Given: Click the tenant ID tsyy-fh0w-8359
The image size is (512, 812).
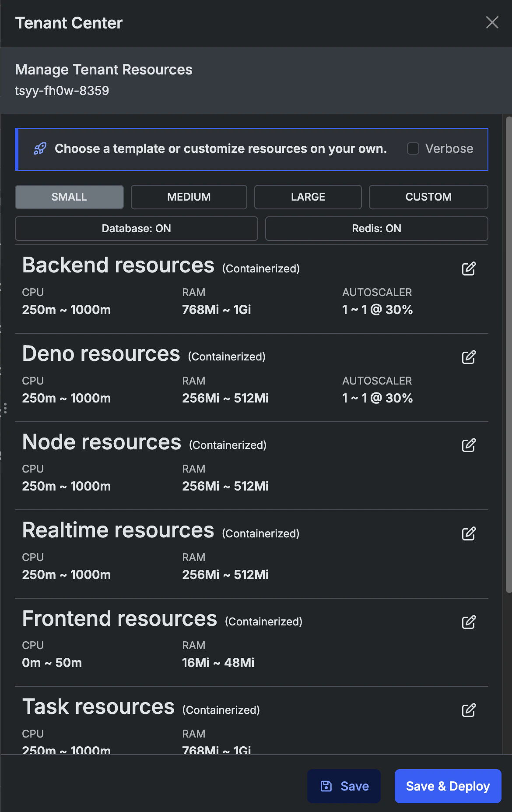Looking at the screenshot, I should coord(62,91).
